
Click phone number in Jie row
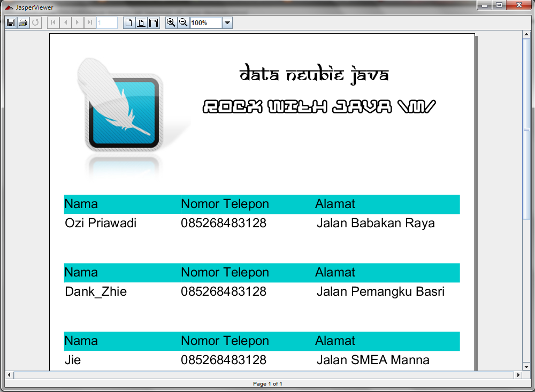(x=224, y=360)
